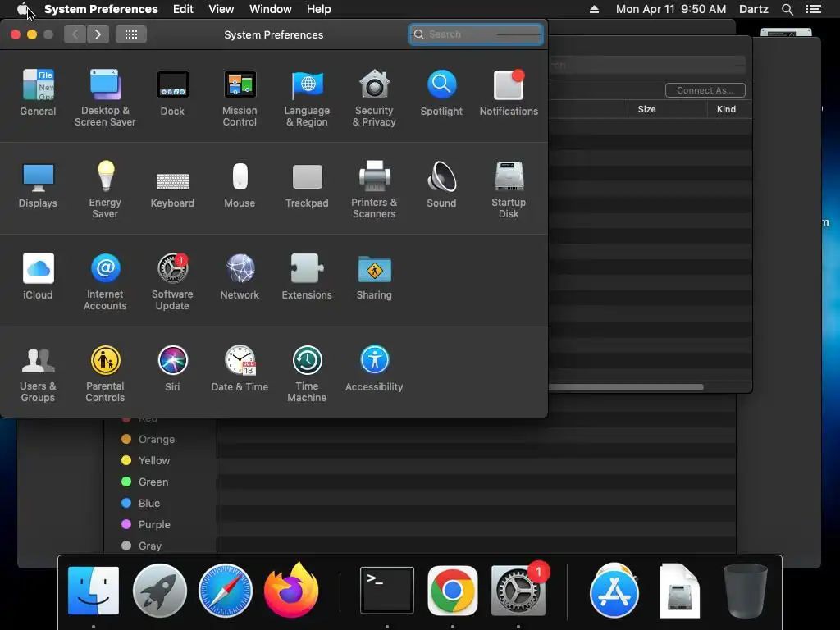Open Trackpad preferences
The height and width of the screenshot is (630, 840).
point(307,185)
